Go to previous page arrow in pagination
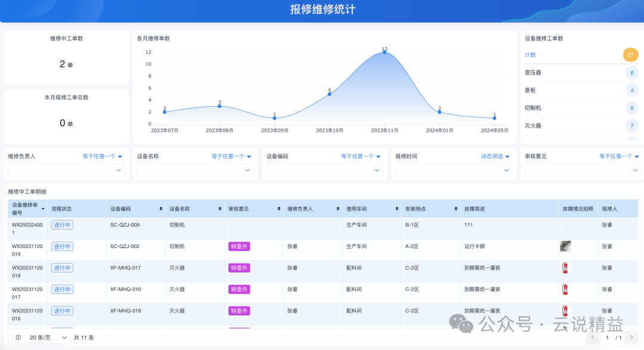 593,337
